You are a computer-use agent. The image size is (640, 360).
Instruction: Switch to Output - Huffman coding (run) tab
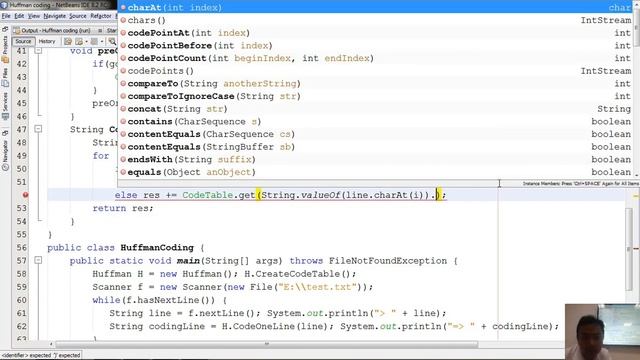56,31
